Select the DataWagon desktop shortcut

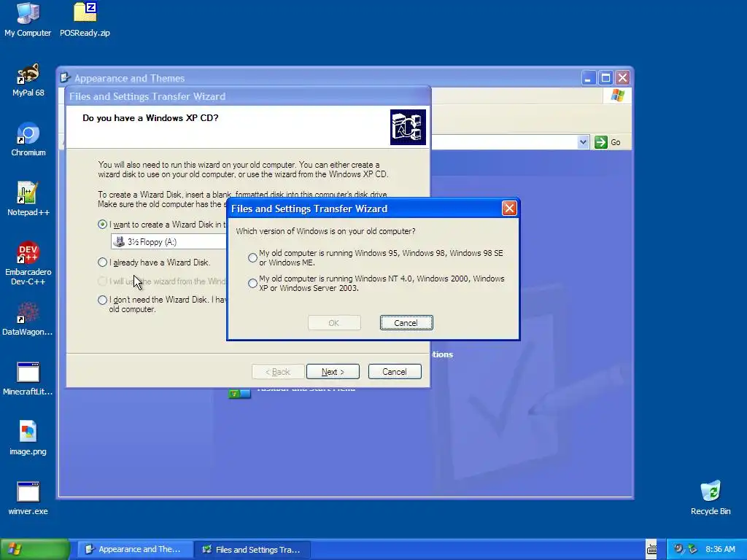[28, 319]
